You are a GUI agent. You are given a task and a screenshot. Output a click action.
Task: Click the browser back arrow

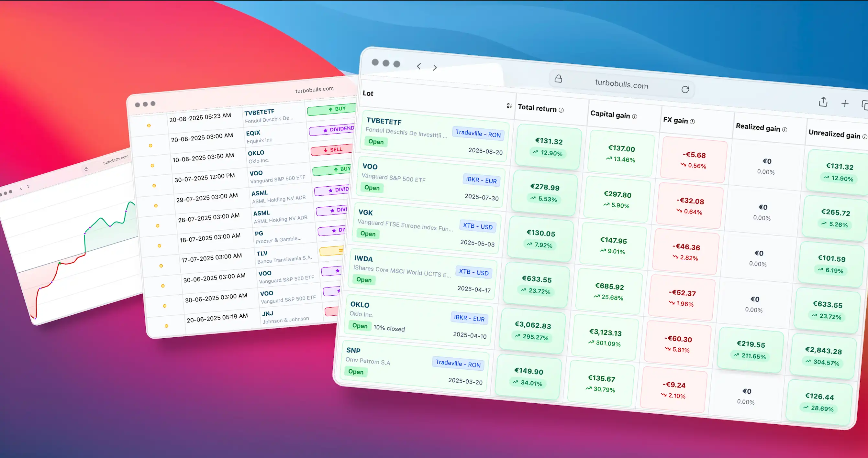pos(419,66)
